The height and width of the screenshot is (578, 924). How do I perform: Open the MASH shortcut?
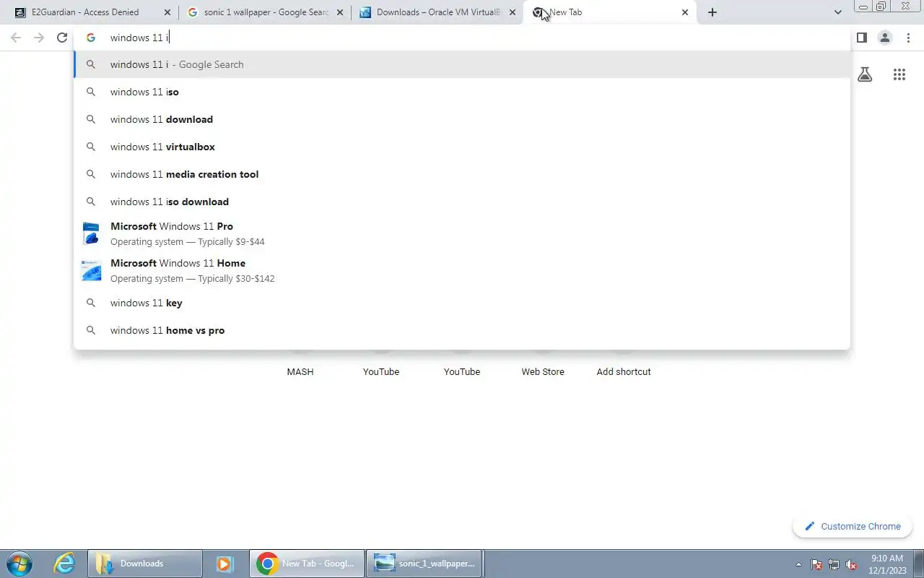(x=300, y=371)
